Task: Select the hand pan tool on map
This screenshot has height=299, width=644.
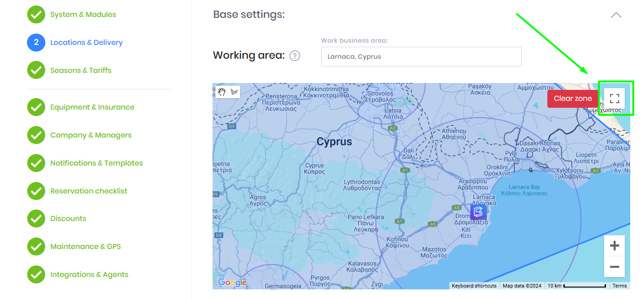Action: (x=222, y=92)
